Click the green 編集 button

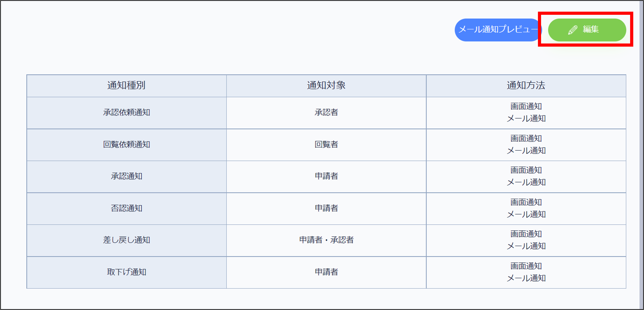pyautogui.click(x=587, y=30)
